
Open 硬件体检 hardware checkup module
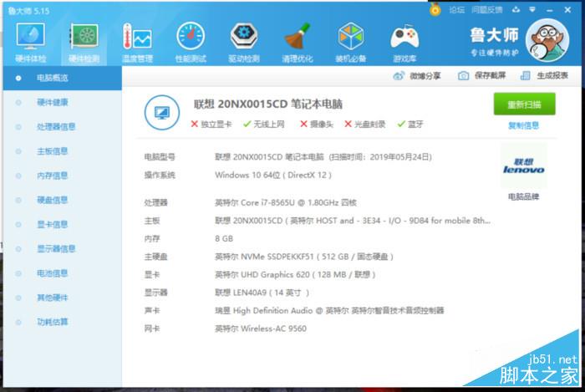pos(31,42)
